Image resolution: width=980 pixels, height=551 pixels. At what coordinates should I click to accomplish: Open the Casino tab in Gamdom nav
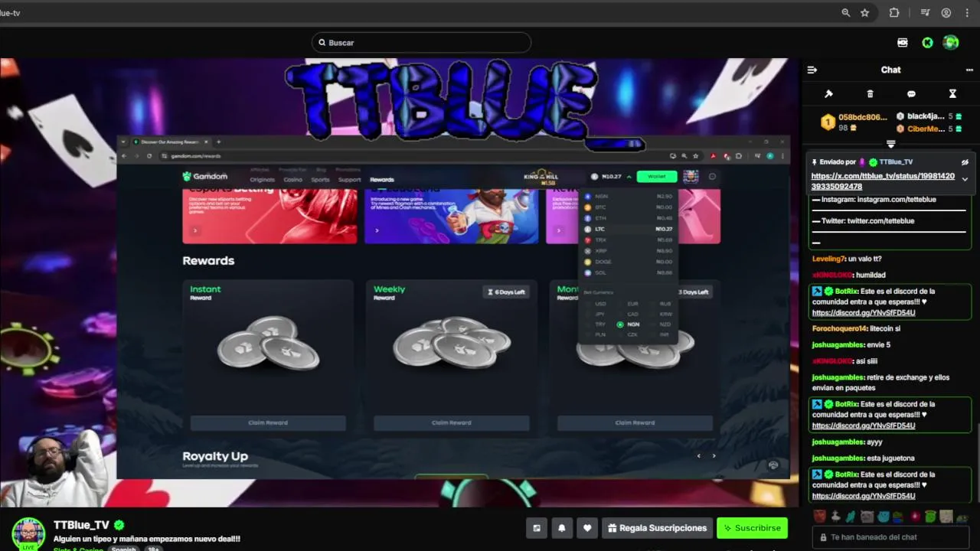click(292, 180)
